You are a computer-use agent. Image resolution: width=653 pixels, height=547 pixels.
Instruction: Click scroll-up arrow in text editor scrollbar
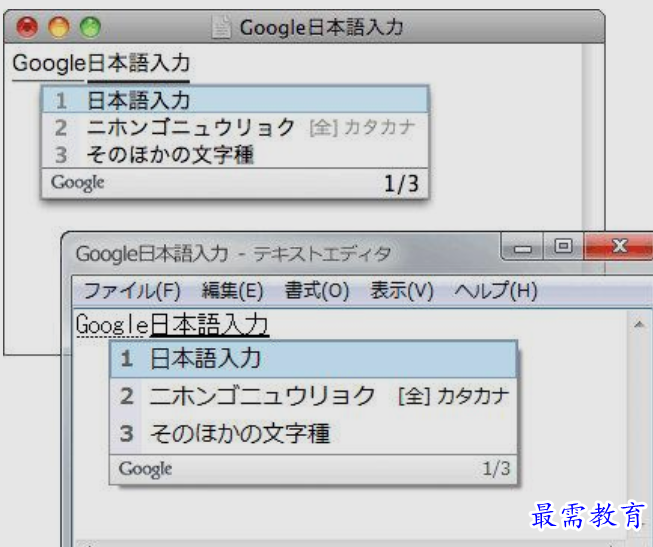tap(639, 324)
